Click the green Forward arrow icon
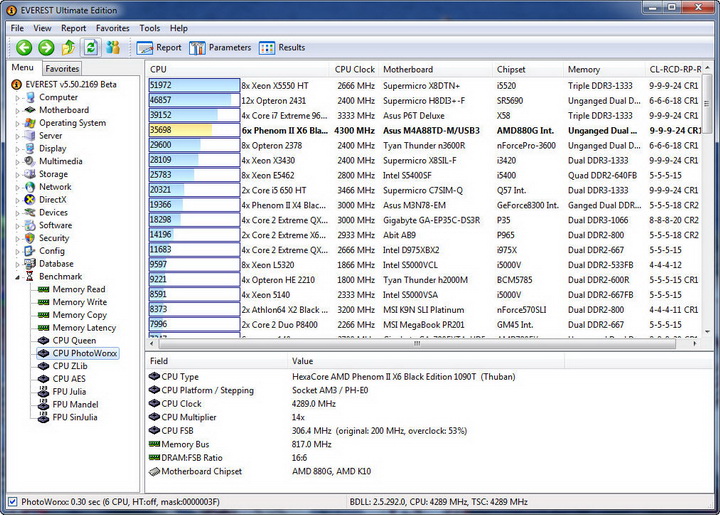Viewport: 720px width, 515px height. pos(46,47)
